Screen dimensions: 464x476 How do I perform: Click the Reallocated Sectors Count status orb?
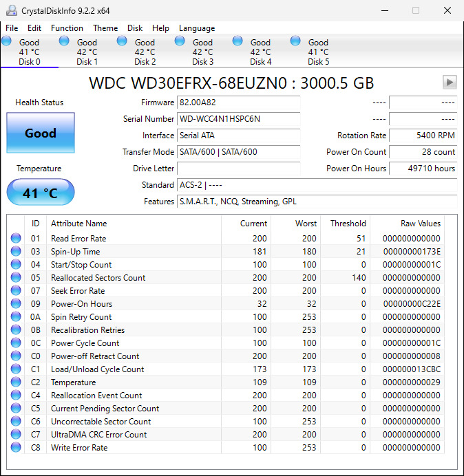pos(16,277)
